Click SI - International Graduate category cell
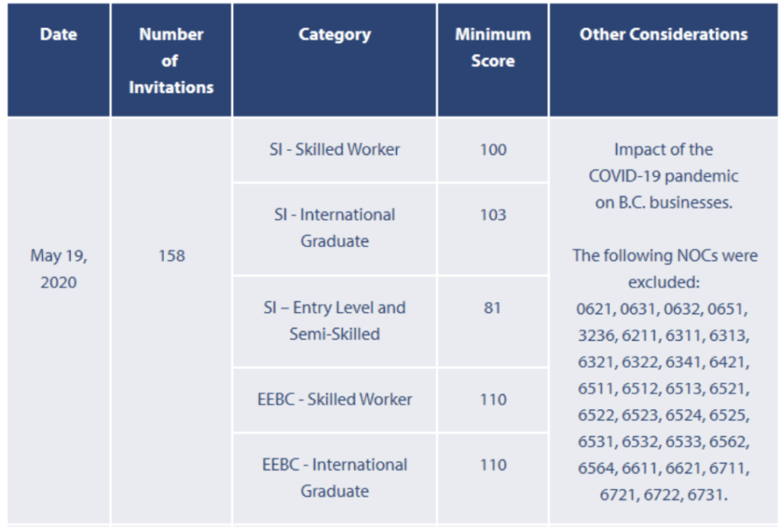The width and height of the screenshot is (780, 532). (334, 228)
